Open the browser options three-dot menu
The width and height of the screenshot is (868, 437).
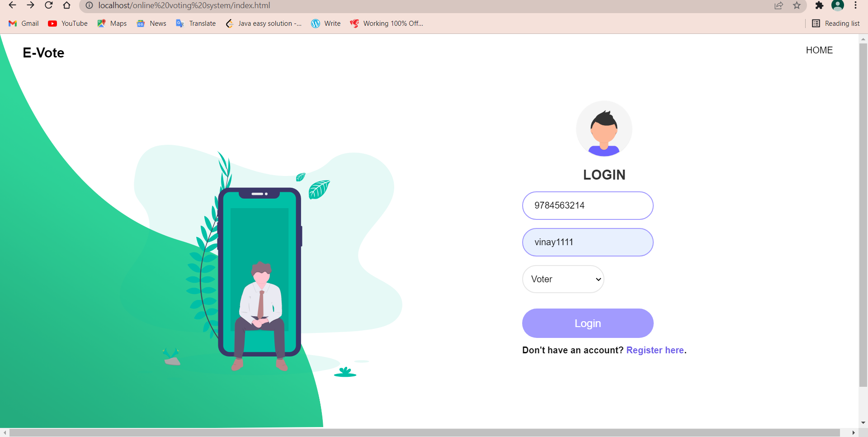tap(856, 5)
